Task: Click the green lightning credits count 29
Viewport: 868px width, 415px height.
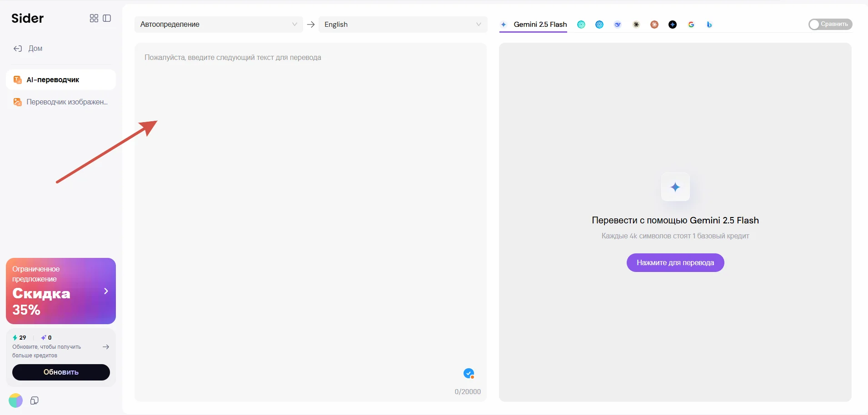Action: (20, 338)
